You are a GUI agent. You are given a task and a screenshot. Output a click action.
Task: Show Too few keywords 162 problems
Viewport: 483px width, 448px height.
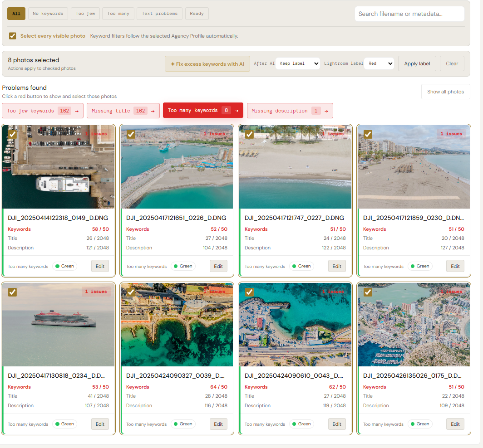pos(43,111)
